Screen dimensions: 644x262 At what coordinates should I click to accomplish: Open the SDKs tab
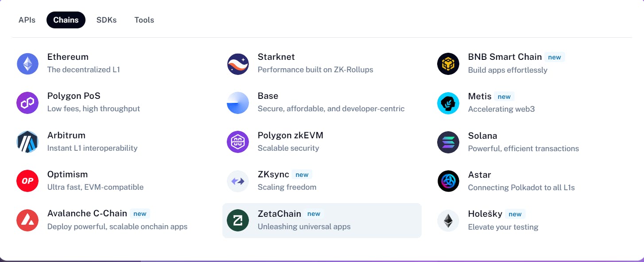106,20
